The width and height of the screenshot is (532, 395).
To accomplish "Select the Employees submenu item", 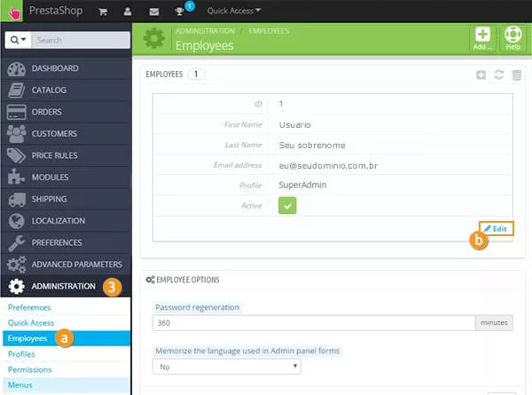I will (x=66, y=338).
